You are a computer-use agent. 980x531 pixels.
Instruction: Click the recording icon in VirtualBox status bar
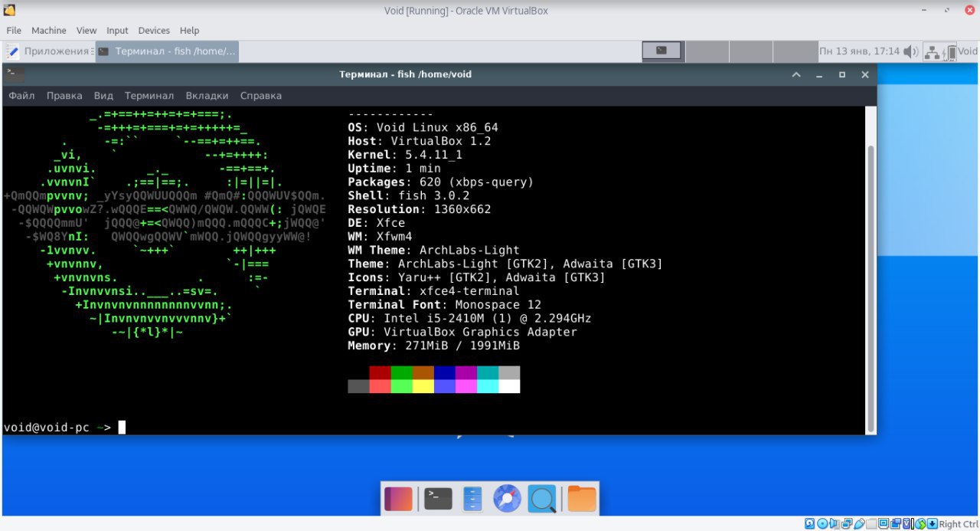point(896,524)
